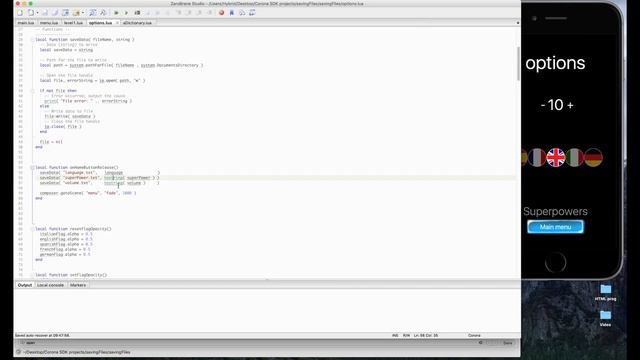
Task: Open recent files dropdown arrow beside Open icon
Action: coord(38,13)
